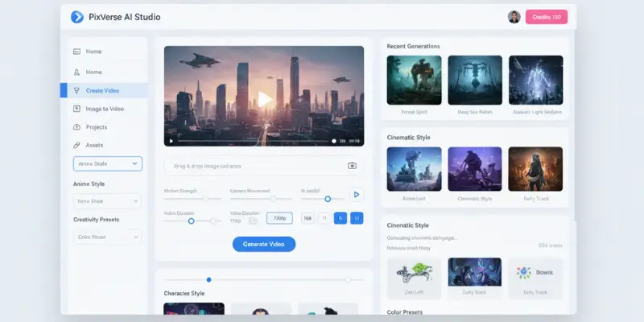Click blue handle on slider beside preview button
This screenshot has height=322, width=644.
(x=328, y=199)
